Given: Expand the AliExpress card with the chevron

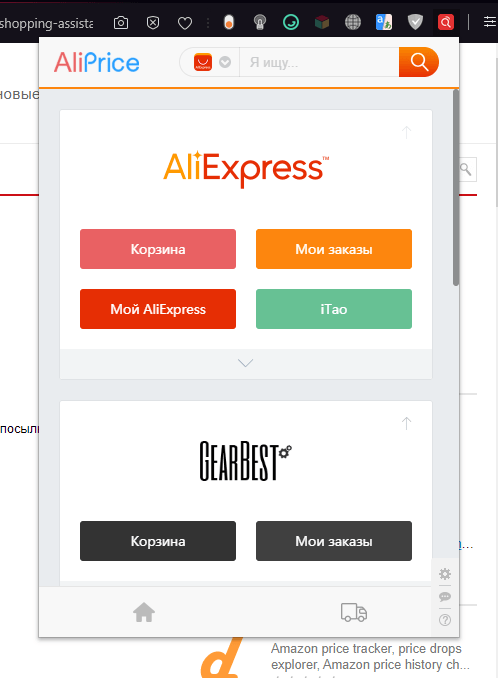Looking at the screenshot, I should [x=246, y=363].
